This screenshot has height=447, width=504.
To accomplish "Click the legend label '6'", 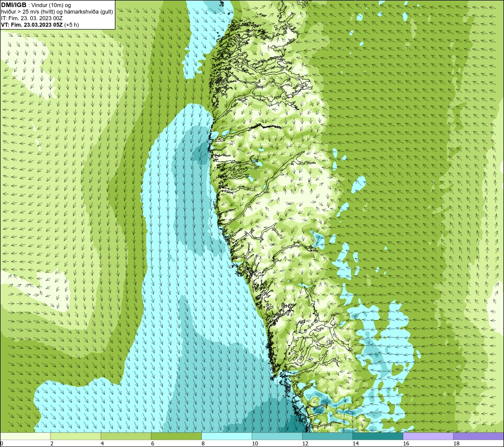I will [x=152, y=444].
